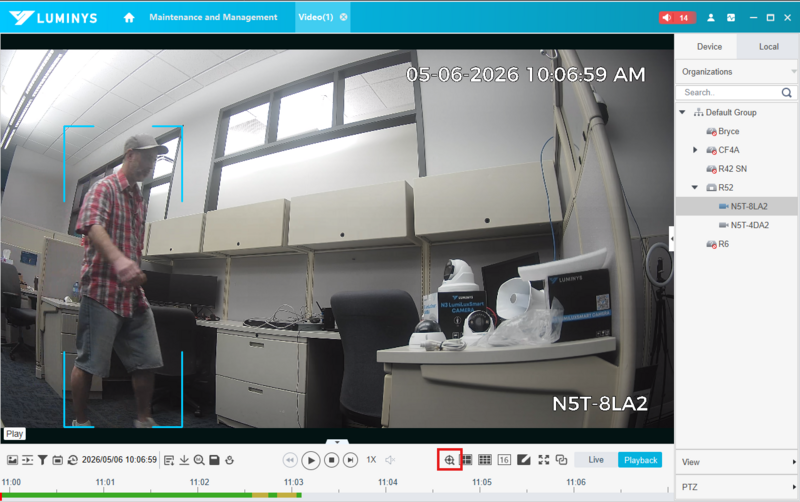Expand the PTZ panel section
The image size is (800, 502).
point(737,487)
